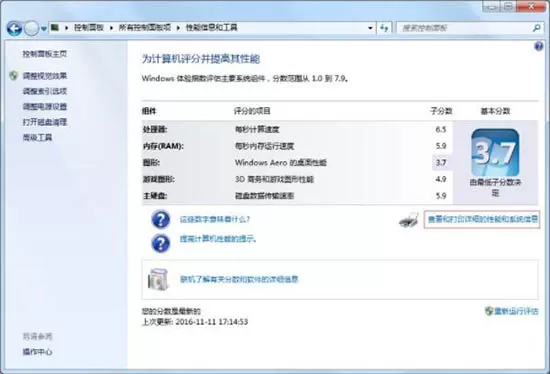The image size is (550, 374).
Task: Open 操作中心 link at sidebar bottom
Action: (37, 352)
